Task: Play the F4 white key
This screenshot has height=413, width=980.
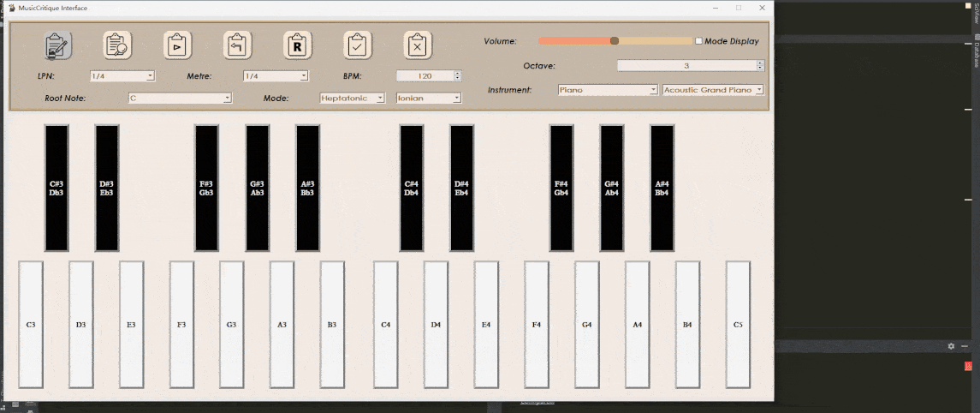Action: (537, 325)
